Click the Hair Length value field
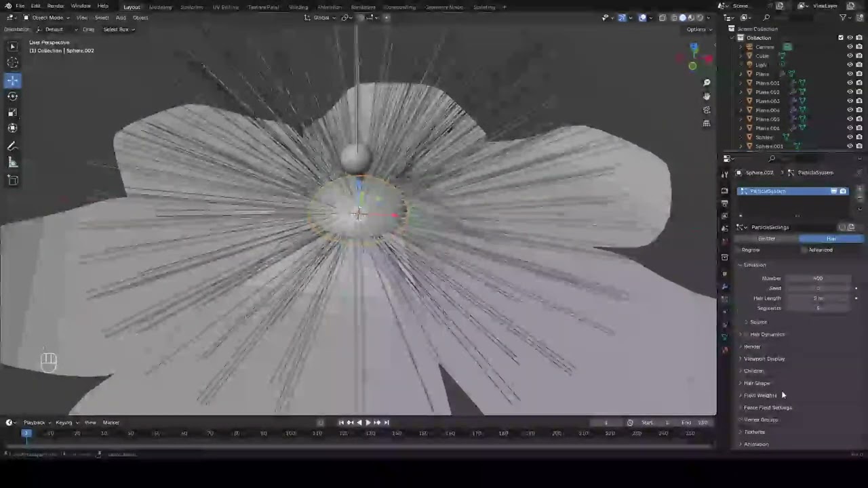 (818, 298)
